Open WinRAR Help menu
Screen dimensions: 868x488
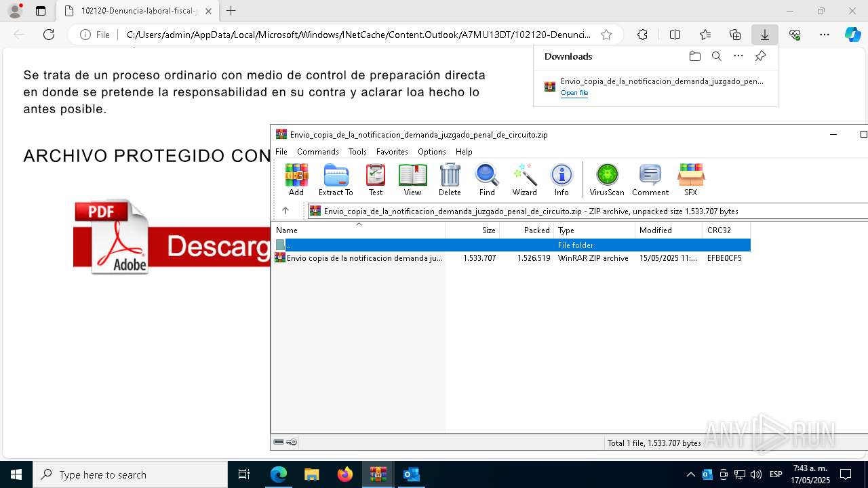point(464,152)
